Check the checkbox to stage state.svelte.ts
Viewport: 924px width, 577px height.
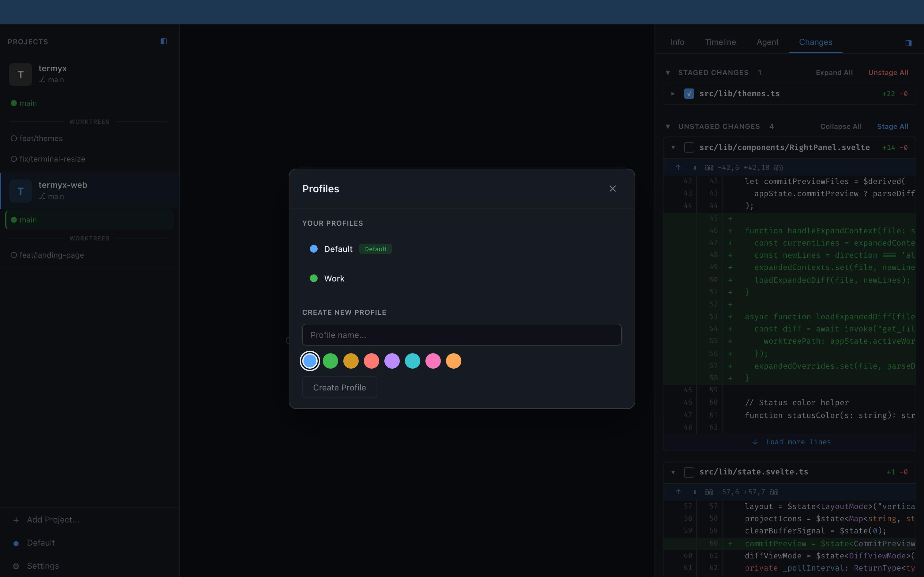click(689, 472)
